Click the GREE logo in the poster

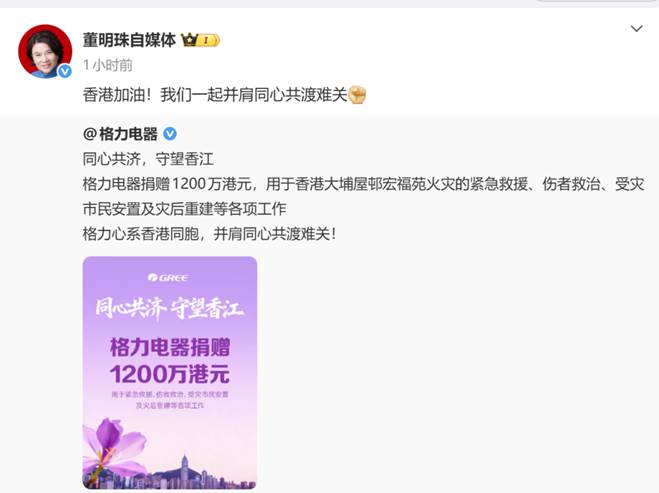pos(169,277)
